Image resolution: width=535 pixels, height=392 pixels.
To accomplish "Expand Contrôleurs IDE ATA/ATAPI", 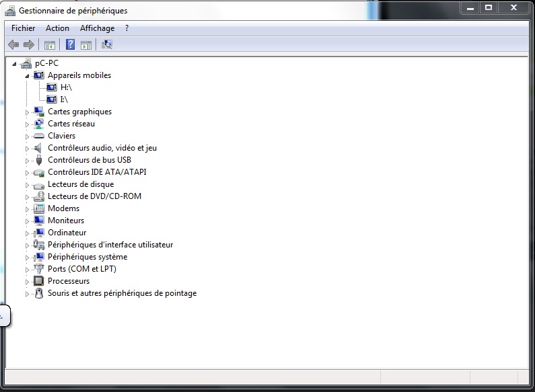I will click(x=27, y=173).
